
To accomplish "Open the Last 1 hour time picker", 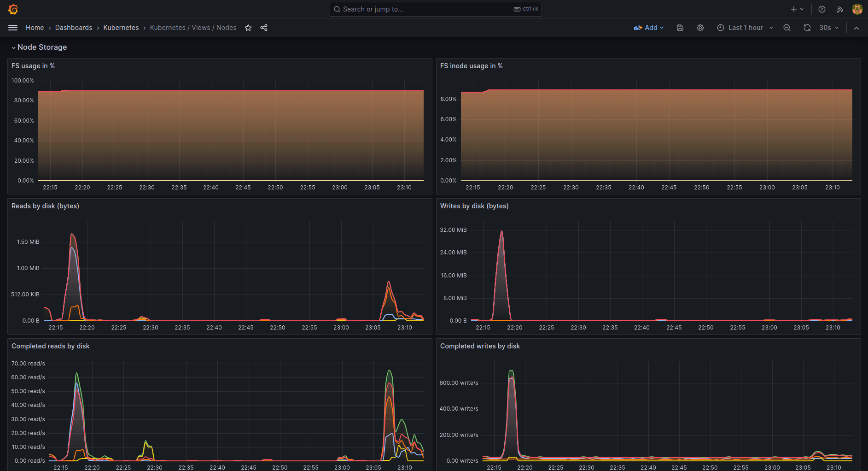I will [x=744, y=28].
